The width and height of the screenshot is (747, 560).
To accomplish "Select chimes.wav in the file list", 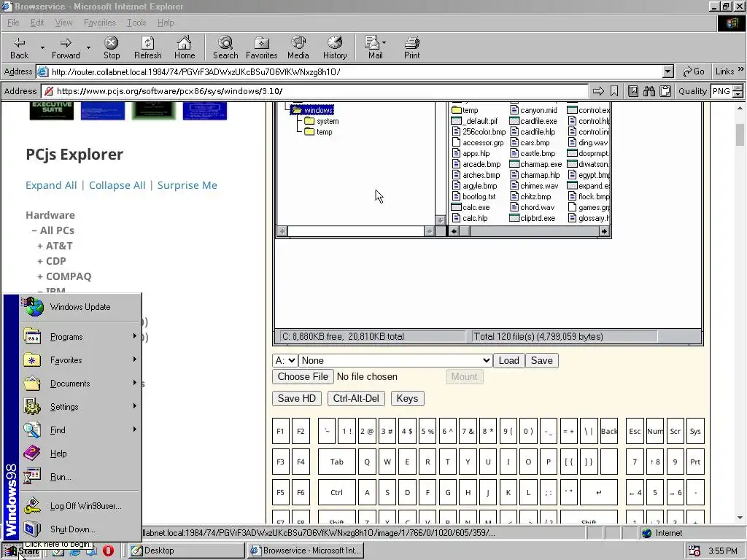I will 534,186.
